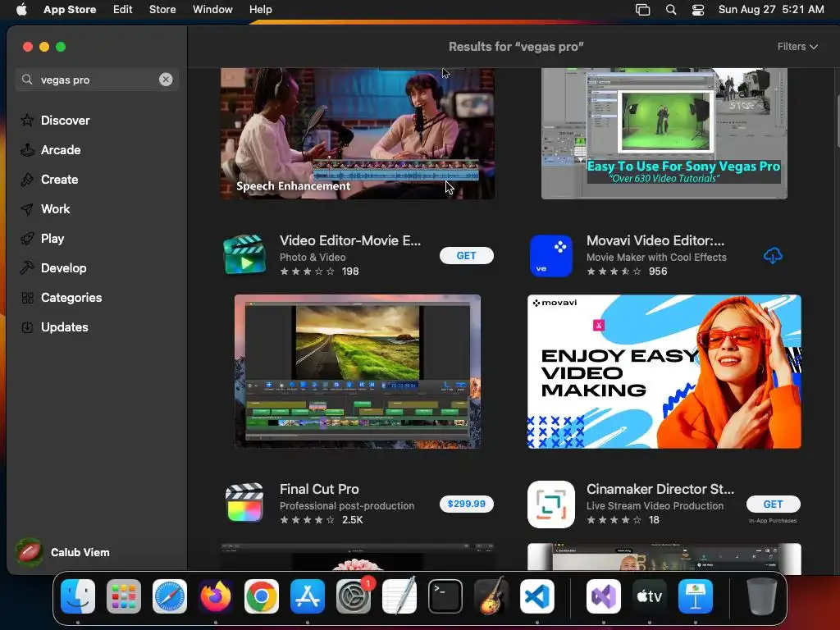The width and height of the screenshot is (840, 630).
Task: Open the Movavi Video Editor title
Action: [x=655, y=240]
